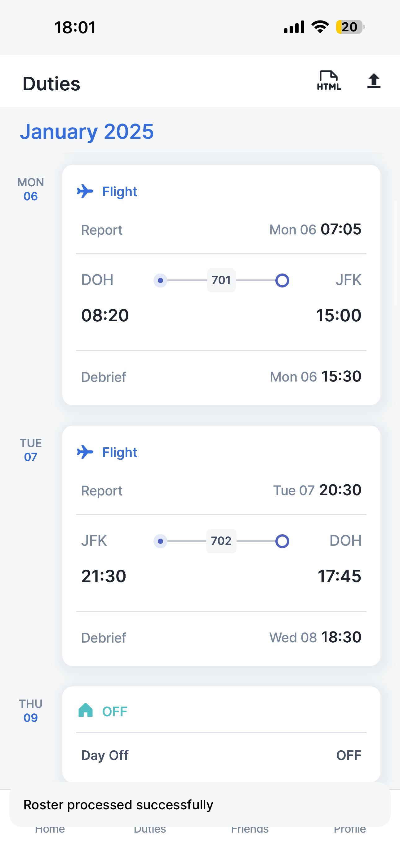
Task: Select the MON 06 date label
Action: 31,189
